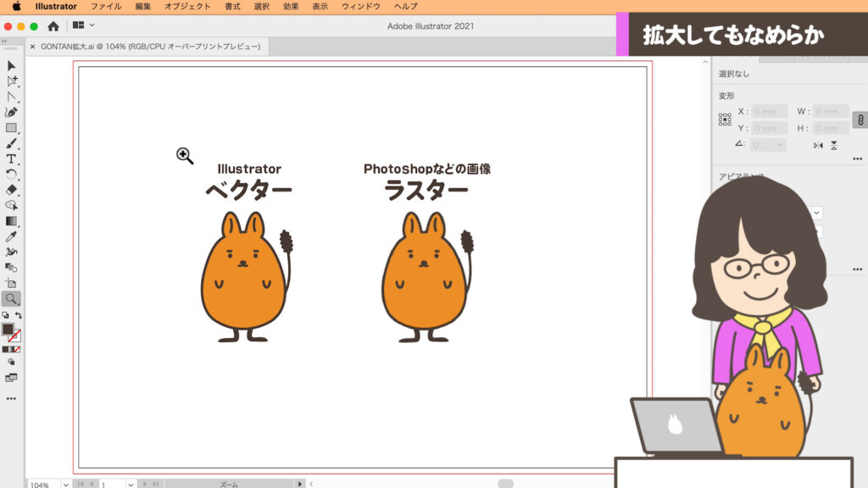Swap fill and stroke colors
This screenshot has height=488, width=868.
[x=19, y=315]
